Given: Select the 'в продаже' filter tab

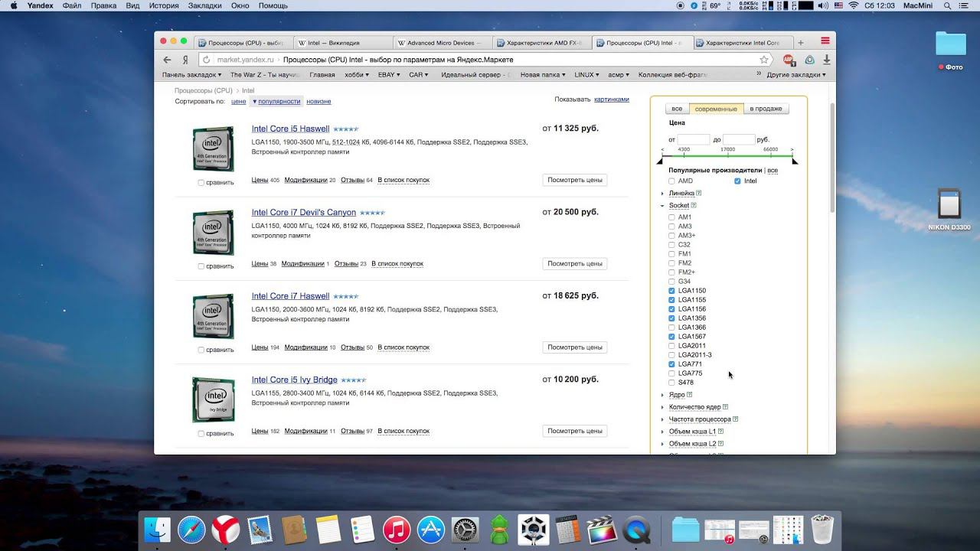Looking at the screenshot, I should click(766, 109).
